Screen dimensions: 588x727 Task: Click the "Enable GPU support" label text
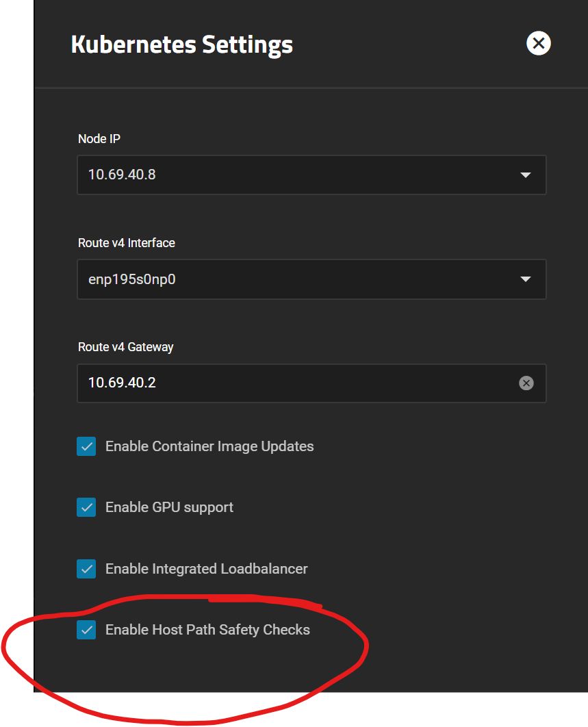coord(169,507)
